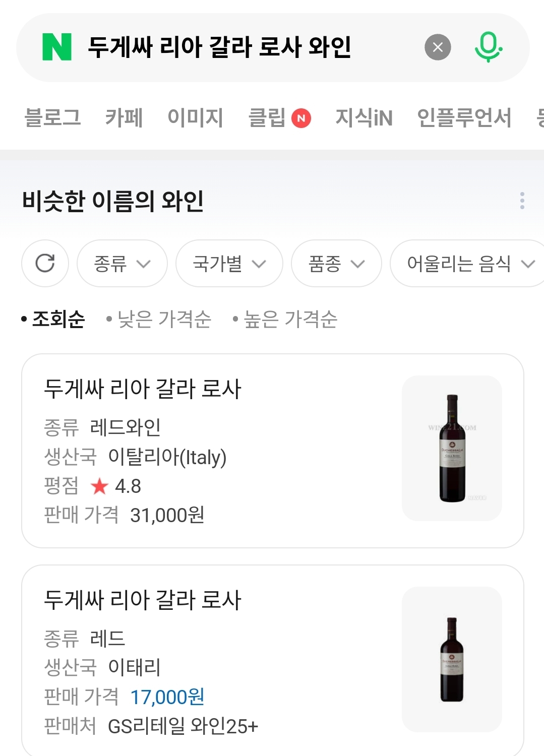Sort by 낮은 가격순
This screenshot has width=544, height=756.
[x=164, y=319]
